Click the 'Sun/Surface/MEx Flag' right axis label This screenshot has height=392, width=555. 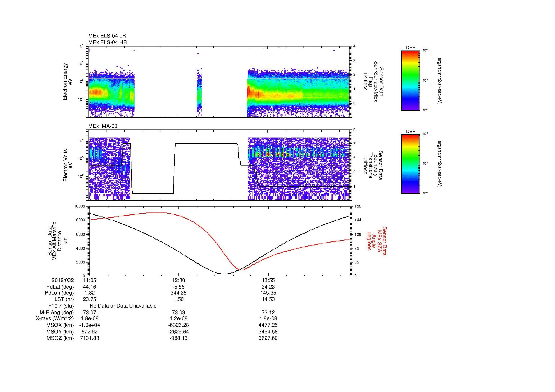373,82
